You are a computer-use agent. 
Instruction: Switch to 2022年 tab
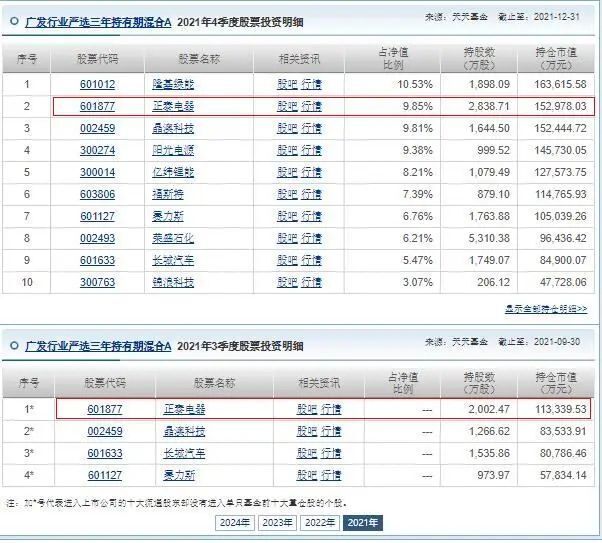pos(320,523)
